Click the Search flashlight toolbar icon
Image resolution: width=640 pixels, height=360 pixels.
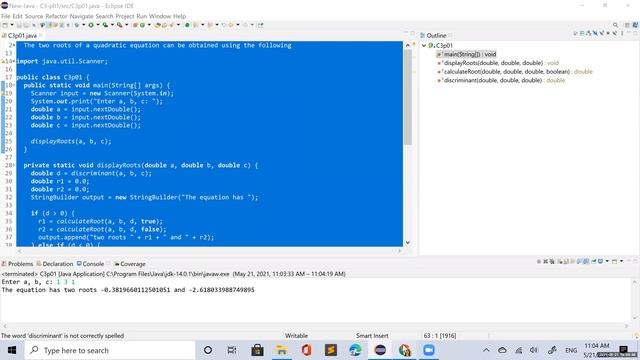tap(171, 25)
